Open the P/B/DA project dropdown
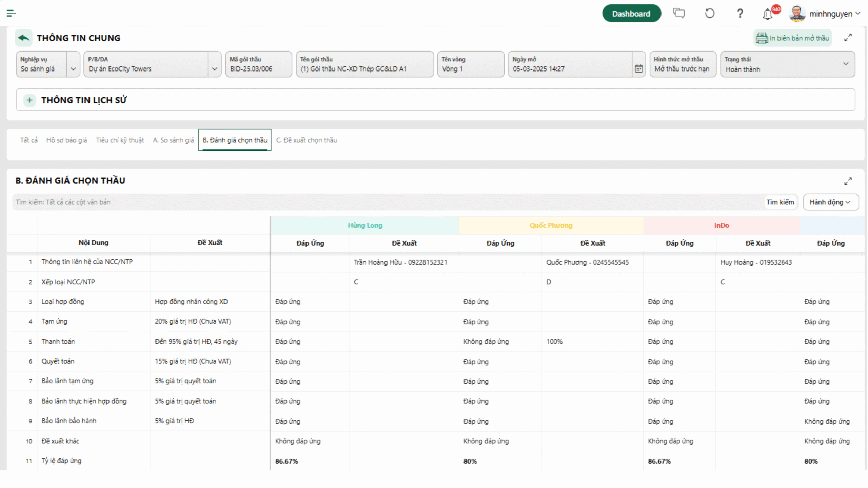This screenshot has height=488, width=868. pyautogui.click(x=214, y=69)
